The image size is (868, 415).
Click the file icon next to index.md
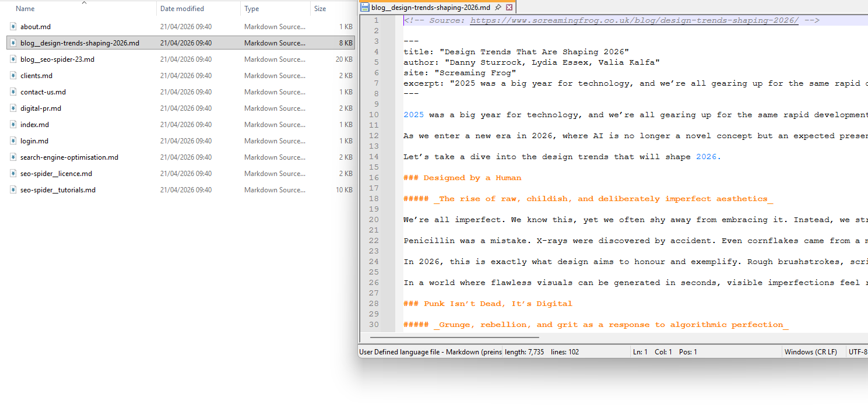[13, 125]
